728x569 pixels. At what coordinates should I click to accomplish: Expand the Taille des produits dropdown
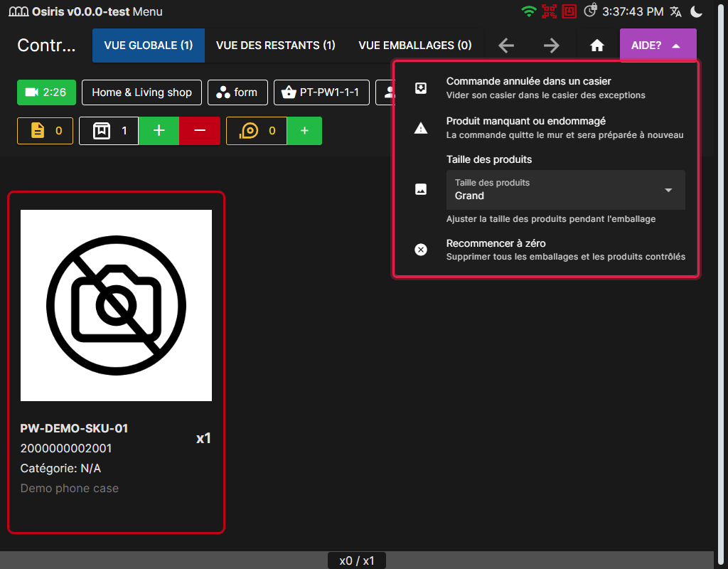click(x=565, y=190)
